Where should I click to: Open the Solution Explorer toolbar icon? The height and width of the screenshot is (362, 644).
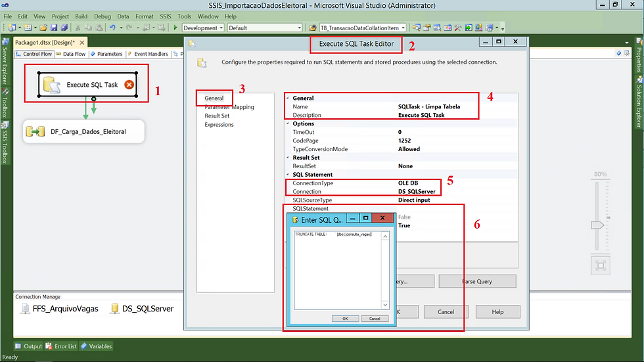click(x=417, y=28)
